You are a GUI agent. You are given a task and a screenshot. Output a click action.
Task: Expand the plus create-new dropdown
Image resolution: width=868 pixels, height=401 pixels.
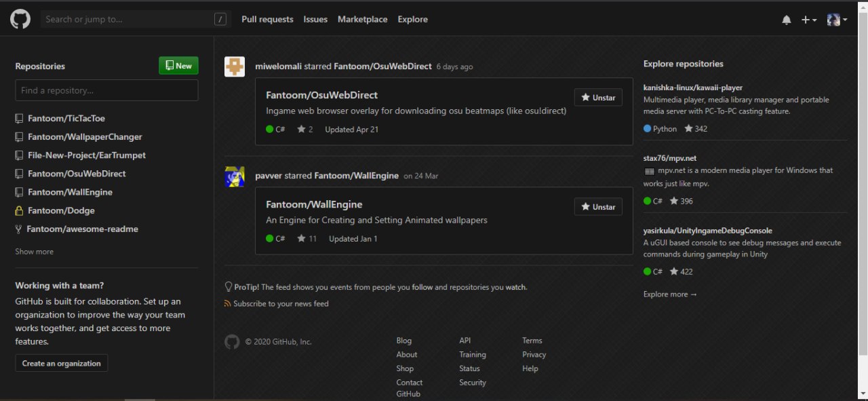(809, 20)
